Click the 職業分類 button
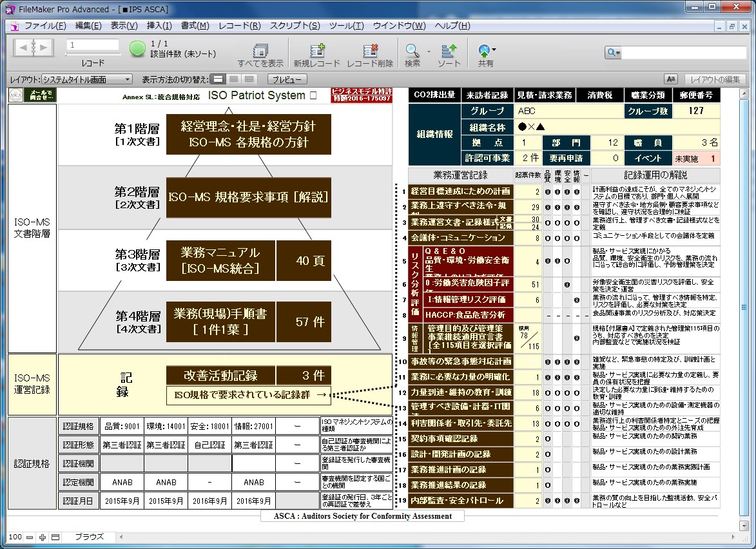Viewport: 756px width, 549px height. [x=649, y=95]
